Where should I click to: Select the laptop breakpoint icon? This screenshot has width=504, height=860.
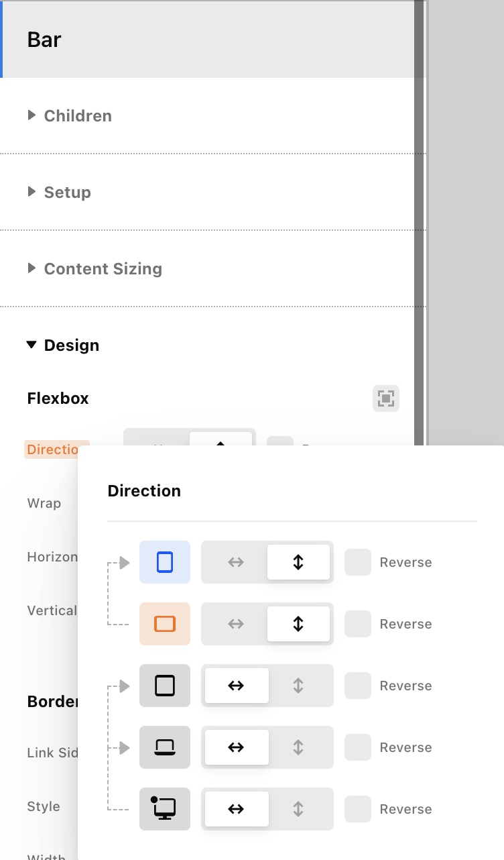tap(165, 747)
